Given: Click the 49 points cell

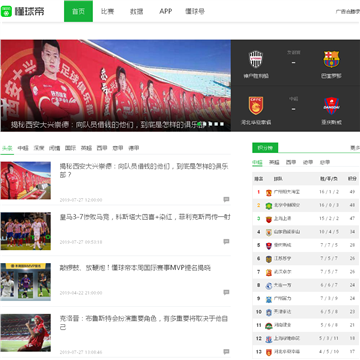Looking at the screenshot, I should coord(352,192).
